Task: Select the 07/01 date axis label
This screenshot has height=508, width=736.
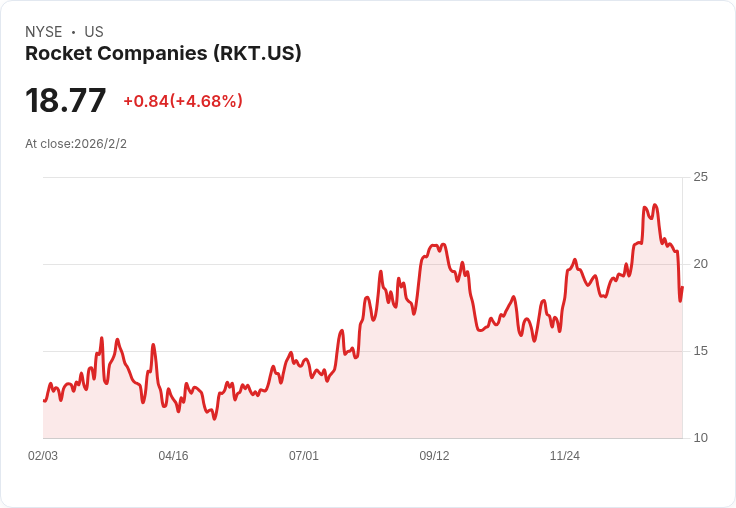Action: click(304, 456)
